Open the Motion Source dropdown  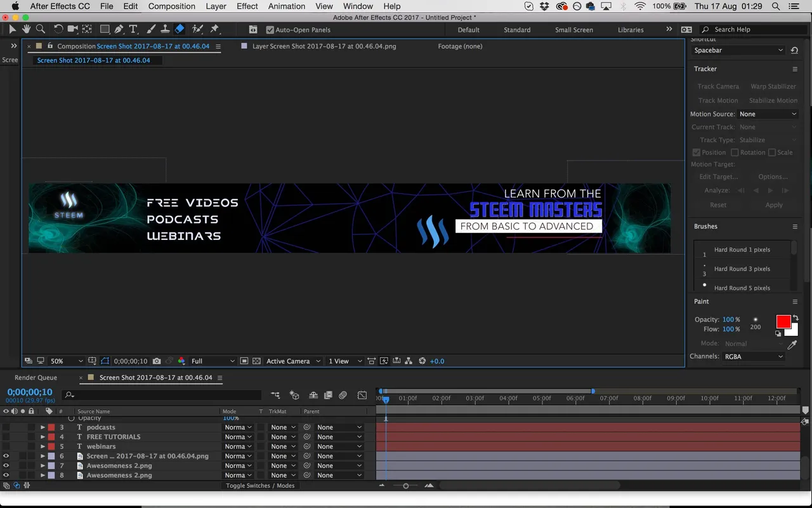pyautogui.click(x=768, y=114)
